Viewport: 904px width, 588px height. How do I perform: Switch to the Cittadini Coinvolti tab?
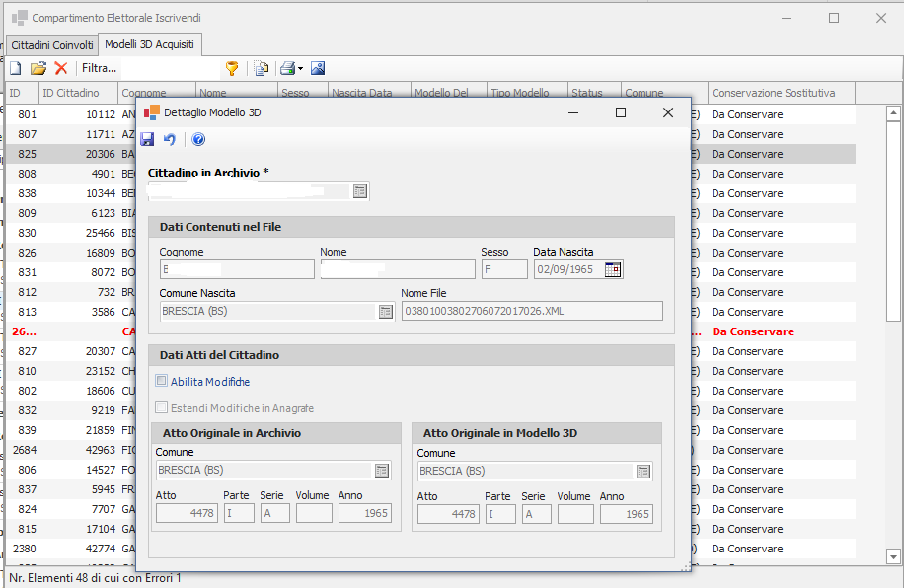[x=52, y=45]
